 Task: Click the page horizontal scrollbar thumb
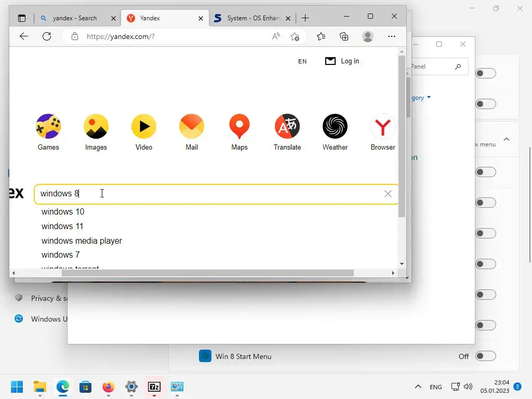coord(208,273)
